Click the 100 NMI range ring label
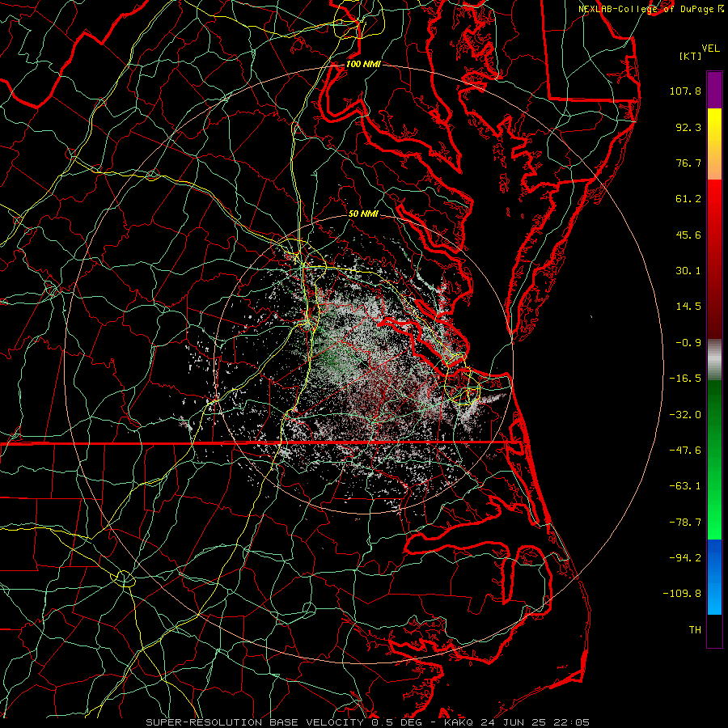Viewport: 728px width, 728px height. tap(363, 64)
